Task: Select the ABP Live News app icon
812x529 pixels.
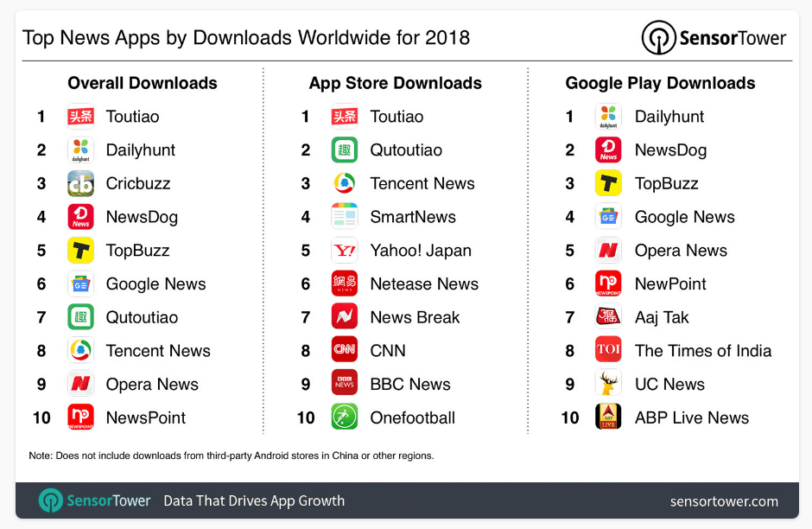Action: pos(608,417)
